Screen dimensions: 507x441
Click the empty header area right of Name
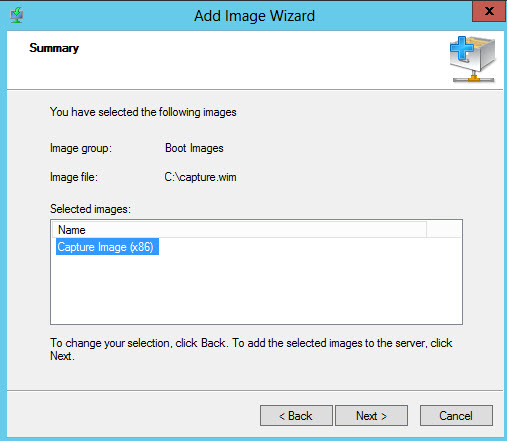pyautogui.click(x=444, y=230)
